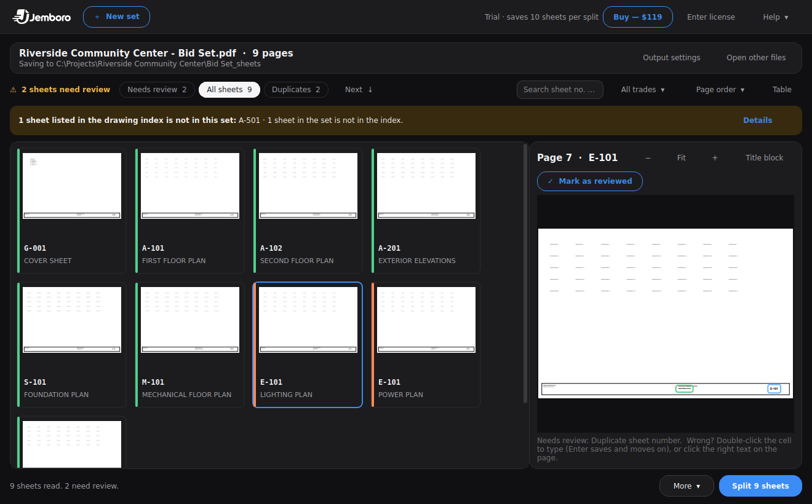Viewport: 812px width, 504px height.
Task: Select the A-101 First Floor Plan thumbnail
Action: 189,210
